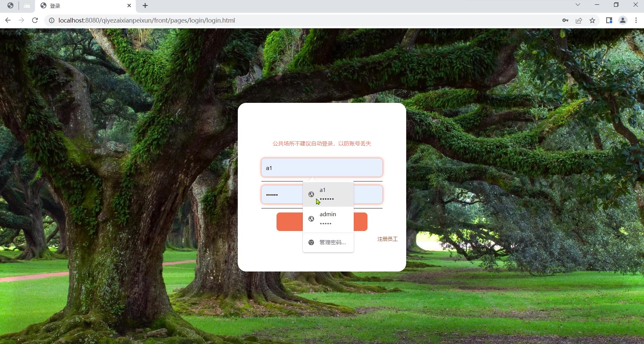Screen dimensions: 644x344
Task: Click the pinned tab beside the 登录 tab
Action: [27, 6]
